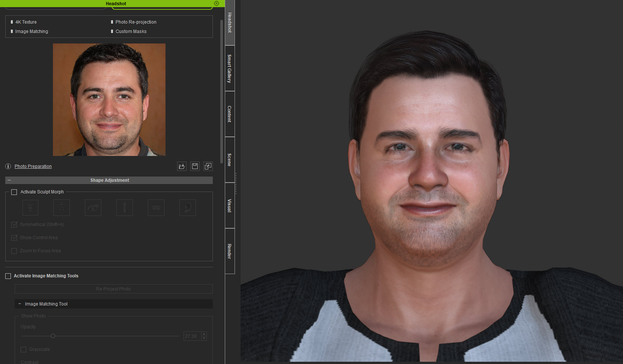
Task: Click the Re-Project Photo button
Action: [113, 289]
